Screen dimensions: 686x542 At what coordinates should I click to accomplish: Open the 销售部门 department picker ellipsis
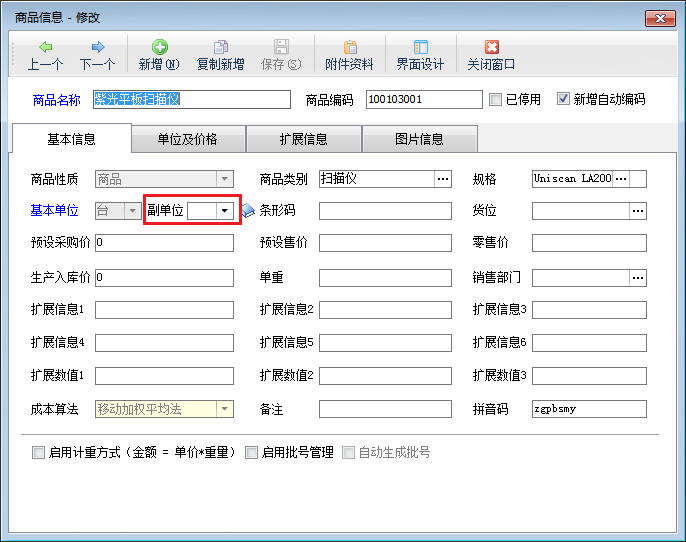[x=638, y=276]
